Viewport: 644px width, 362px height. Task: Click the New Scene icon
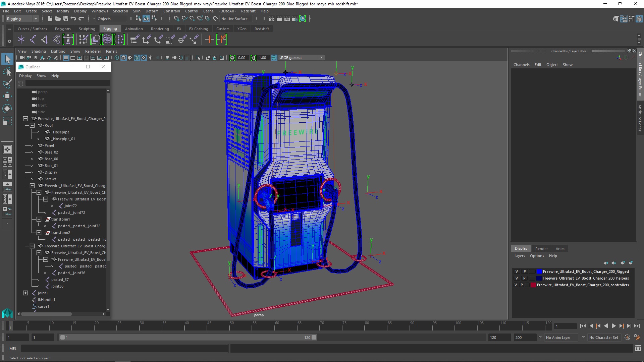[50, 19]
